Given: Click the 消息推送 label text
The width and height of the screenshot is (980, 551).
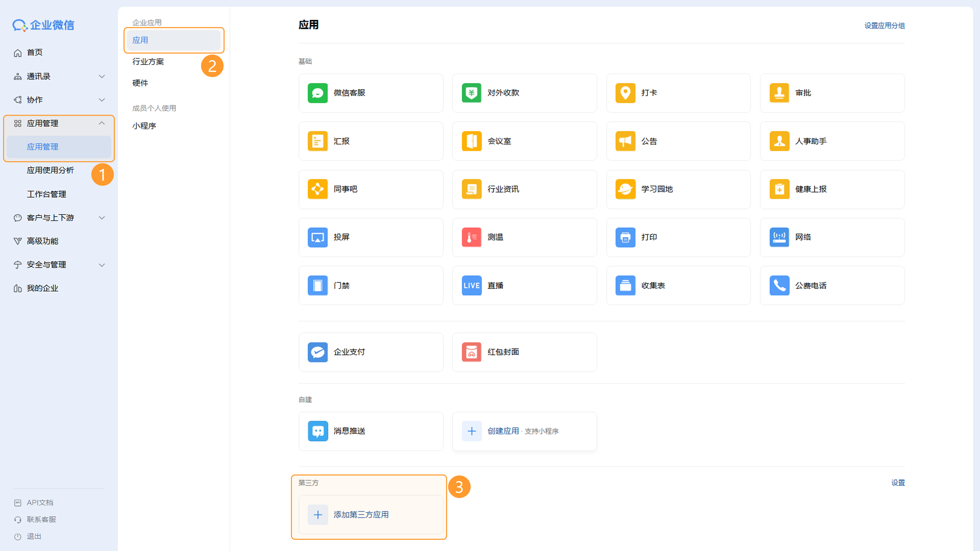Looking at the screenshot, I should click(349, 431).
